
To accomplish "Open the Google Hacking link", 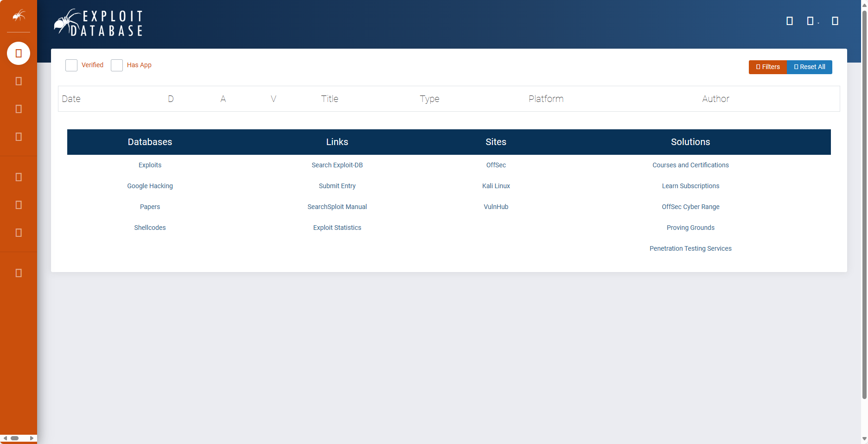I will (150, 186).
